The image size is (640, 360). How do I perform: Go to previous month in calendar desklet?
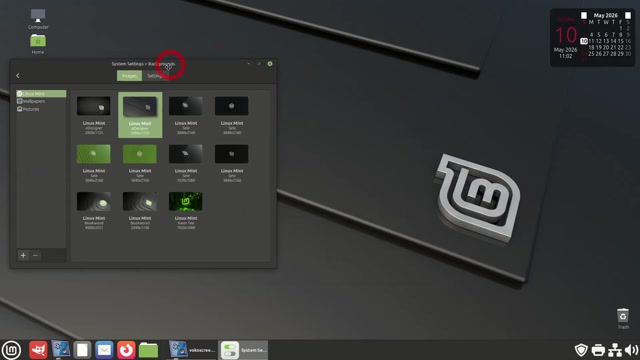584,15
